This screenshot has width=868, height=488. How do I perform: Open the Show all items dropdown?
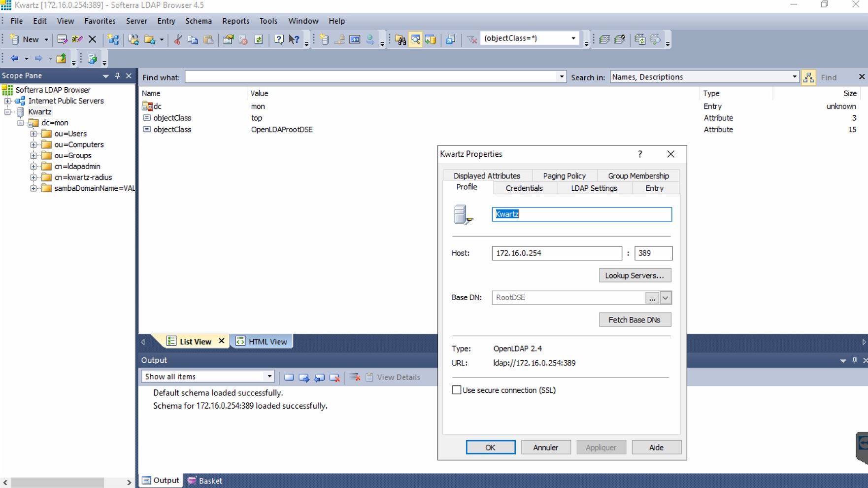[269, 377]
